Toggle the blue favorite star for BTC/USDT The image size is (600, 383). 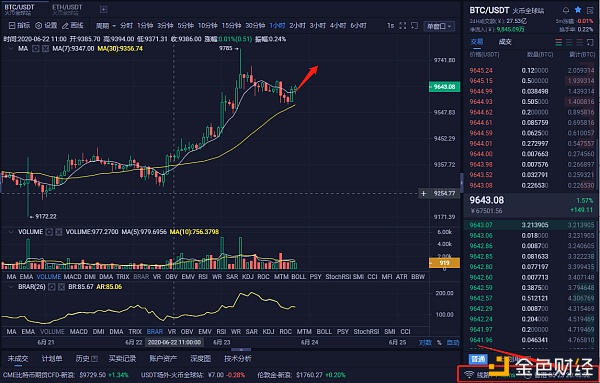coord(578,10)
